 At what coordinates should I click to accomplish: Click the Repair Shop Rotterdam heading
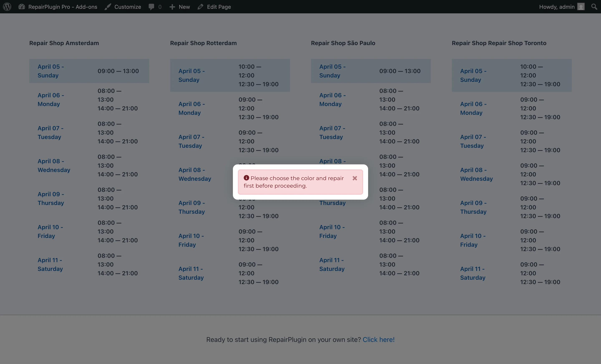click(203, 43)
